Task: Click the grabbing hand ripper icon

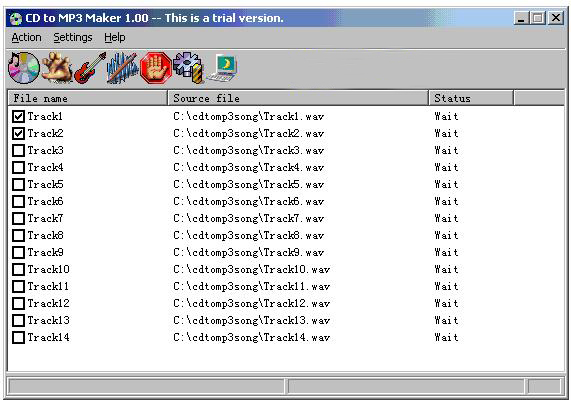Action: pos(57,68)
